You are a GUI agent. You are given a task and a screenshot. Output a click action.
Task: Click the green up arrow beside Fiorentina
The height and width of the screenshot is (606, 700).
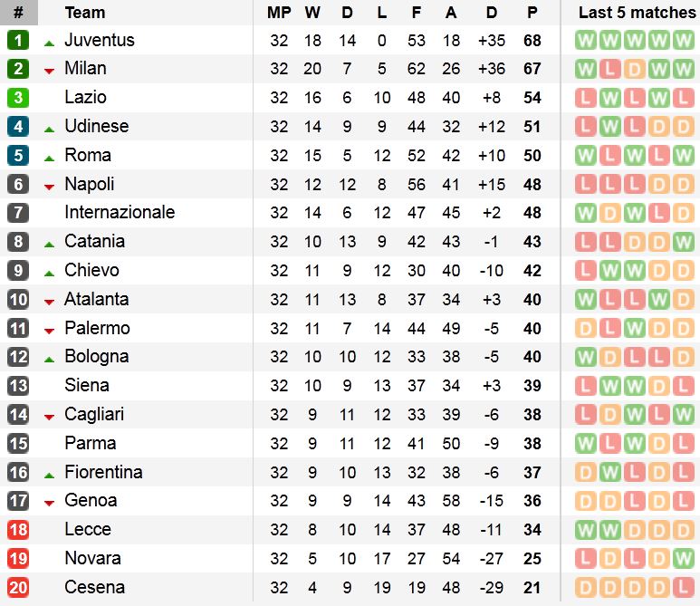[49, 474]
